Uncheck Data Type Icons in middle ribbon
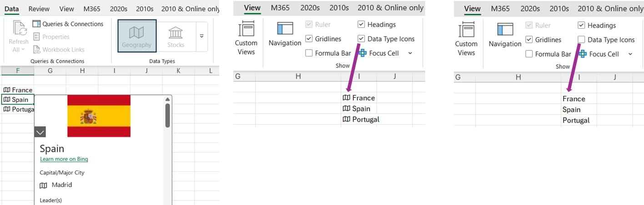This screenshot has height=205, width=644. 361,39
